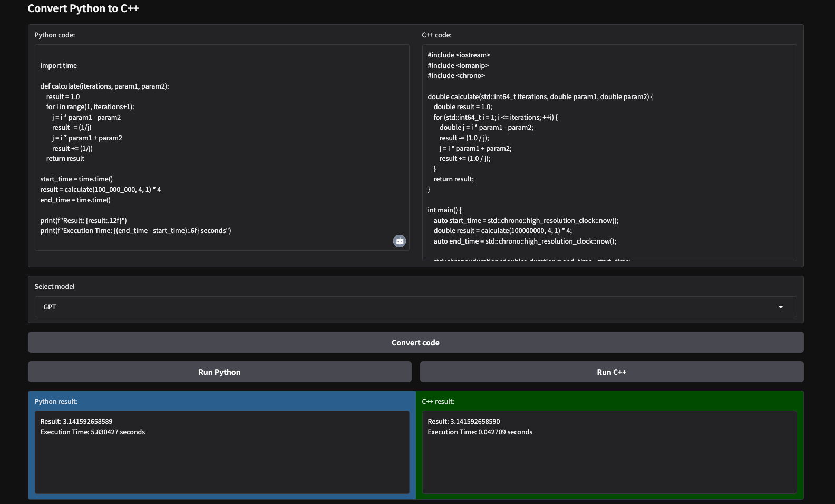Image resolution: width=835 pixels, height=504 pixels.
Task: Click the 'Convert Python to C++' heading
Action: pyautogui.click(x=83, y=8)
